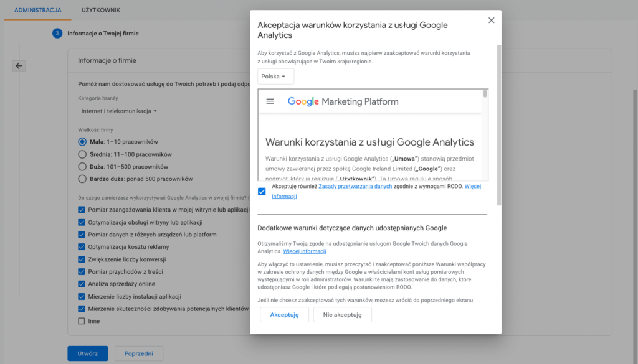
Task: Check the Inne checkbox
Action: pyautogui.click(x=82, y=321)
